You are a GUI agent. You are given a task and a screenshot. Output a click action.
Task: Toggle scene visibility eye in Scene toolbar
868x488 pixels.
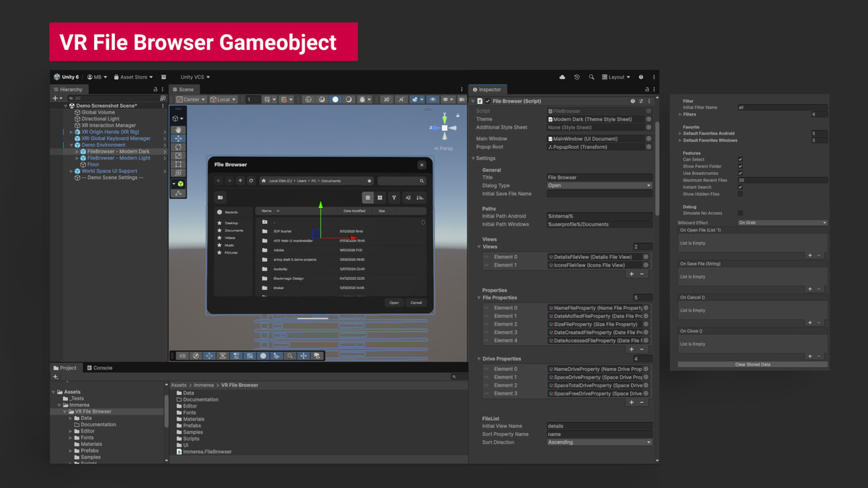433,99
